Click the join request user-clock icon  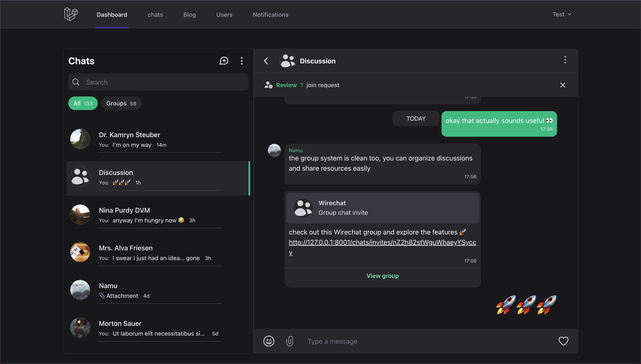tap(268, 85)
